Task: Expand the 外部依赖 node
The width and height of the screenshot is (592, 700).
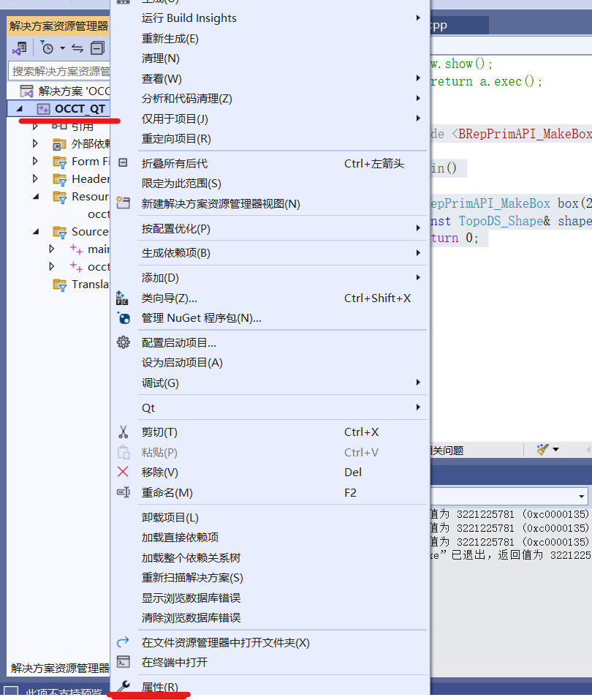Action: (x=35, y=144)
